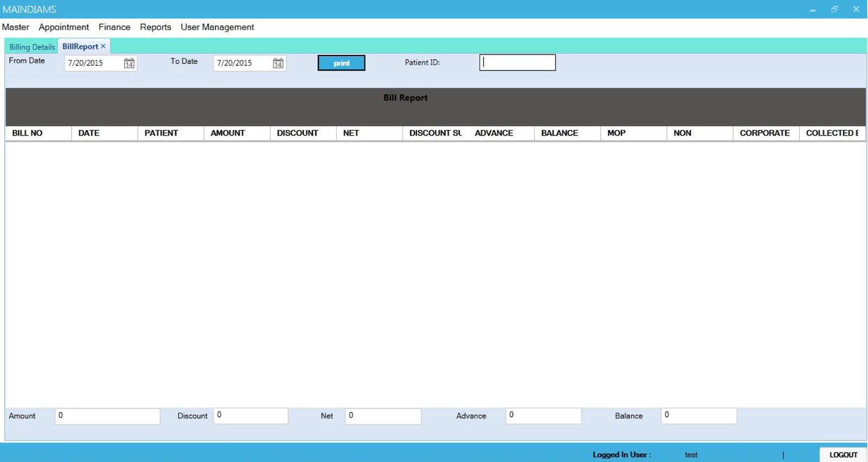868x462 pixels.
Task: Open the Finance menu
Action: [x=114, y=27]
